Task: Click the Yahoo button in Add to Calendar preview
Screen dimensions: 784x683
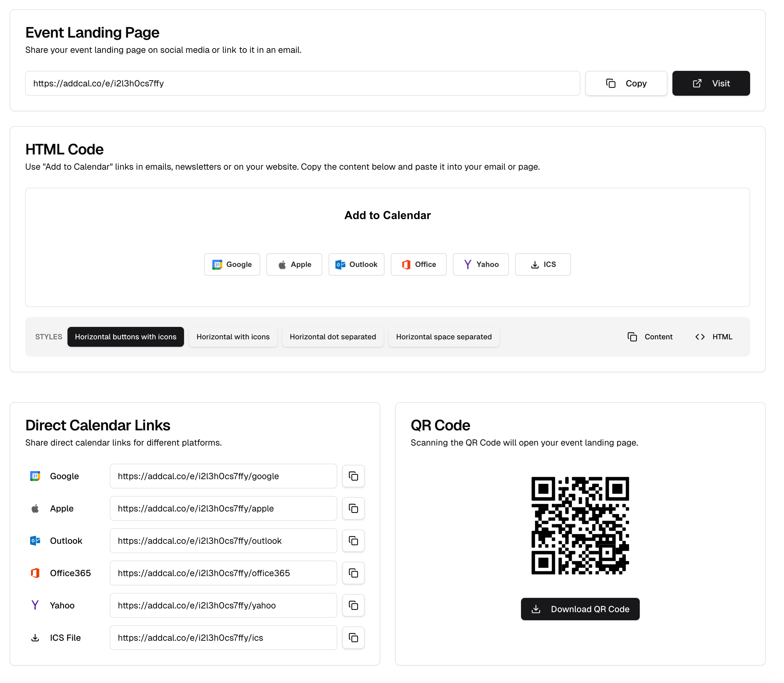Action: click(481, 264)
